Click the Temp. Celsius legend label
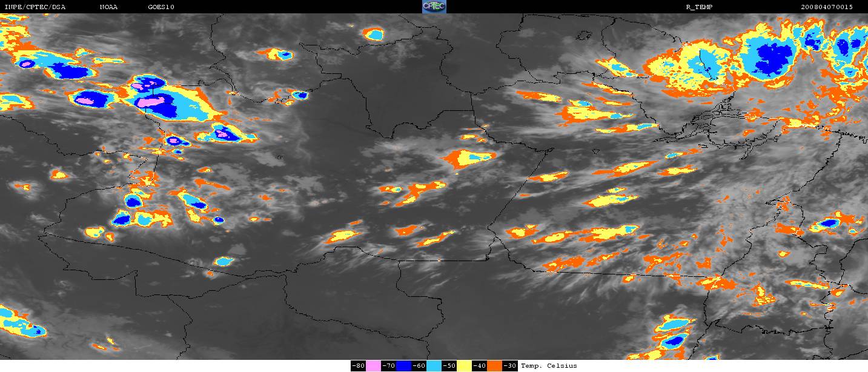The width and height of the screenshot is (868, 372). (549, 366)
